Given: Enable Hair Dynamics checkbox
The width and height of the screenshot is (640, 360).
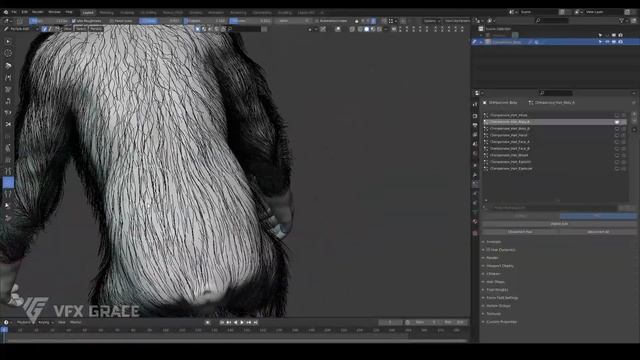Looking at the screenshot, I should pos(488,250).
